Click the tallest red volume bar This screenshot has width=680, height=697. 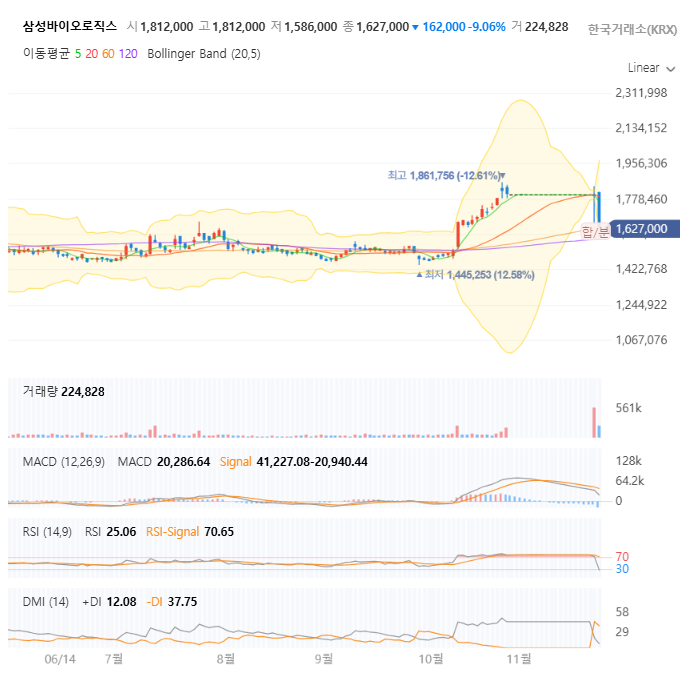coord(594,422)
